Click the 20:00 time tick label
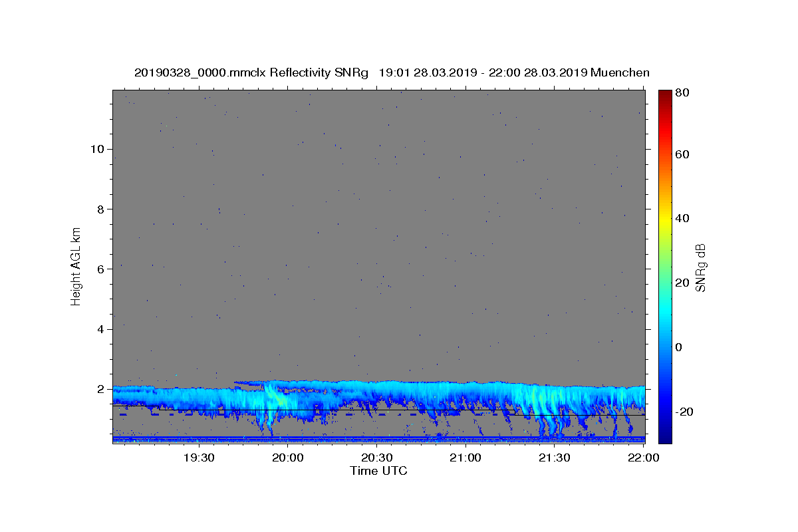 (287, 458)
